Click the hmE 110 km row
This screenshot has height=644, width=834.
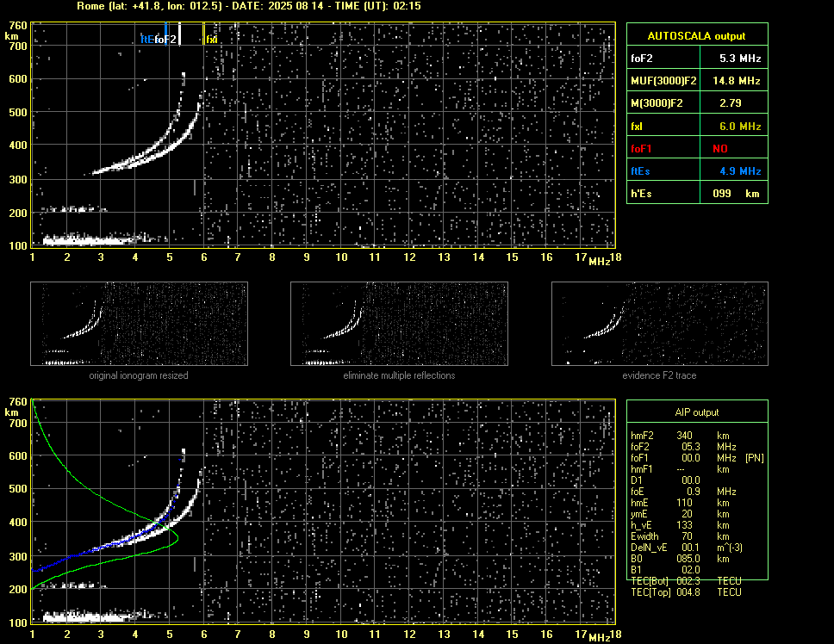click(679, 503)
